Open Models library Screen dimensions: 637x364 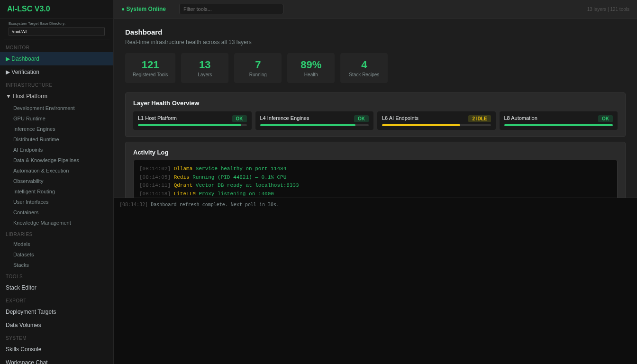click(x=56, y=244)
